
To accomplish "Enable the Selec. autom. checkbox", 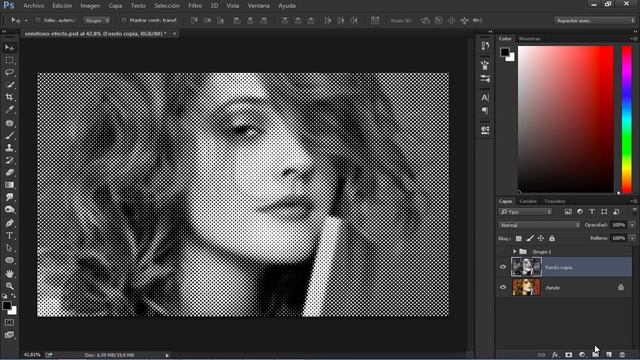I will tap(38, 20).
